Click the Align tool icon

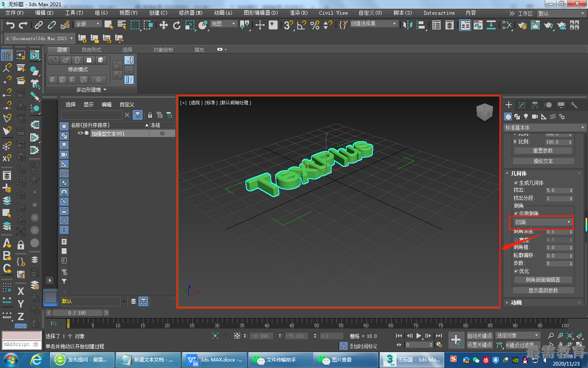[x=421, y=25]
